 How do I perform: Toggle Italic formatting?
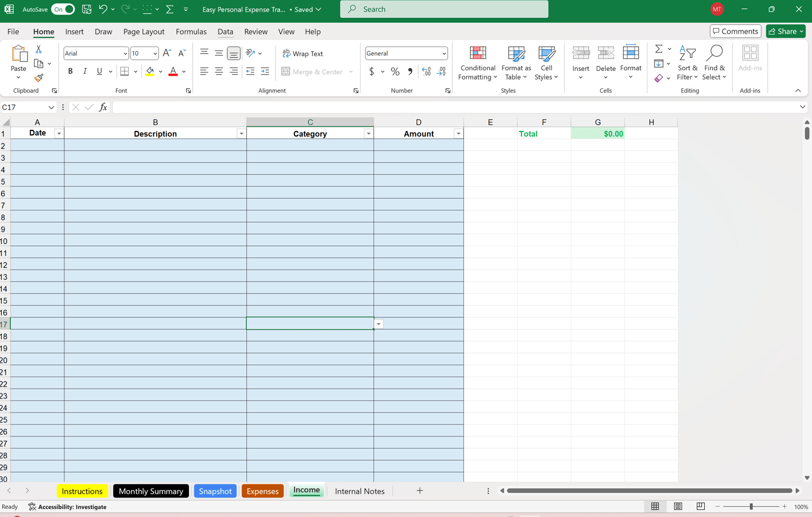[85, 71]
